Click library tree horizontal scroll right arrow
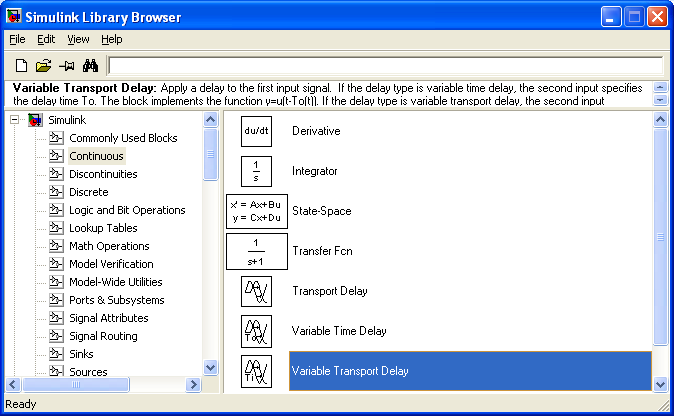This screenshot has height=416, width=674. click(193, 385)
